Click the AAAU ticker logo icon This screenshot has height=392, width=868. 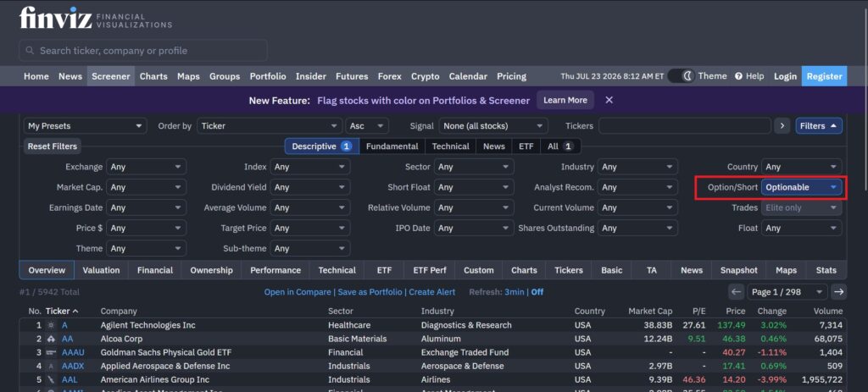pos(51,352)
